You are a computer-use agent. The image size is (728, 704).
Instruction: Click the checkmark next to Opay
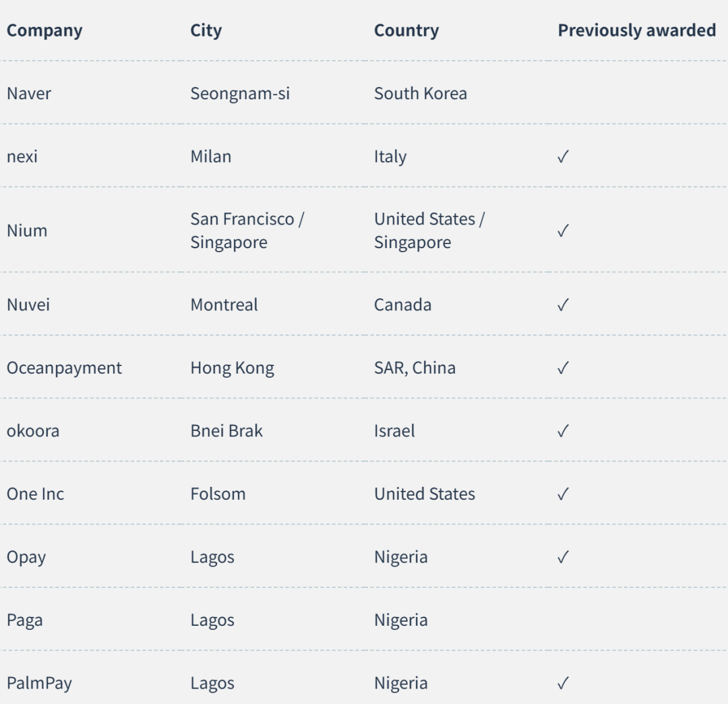[x=563, y=557]
